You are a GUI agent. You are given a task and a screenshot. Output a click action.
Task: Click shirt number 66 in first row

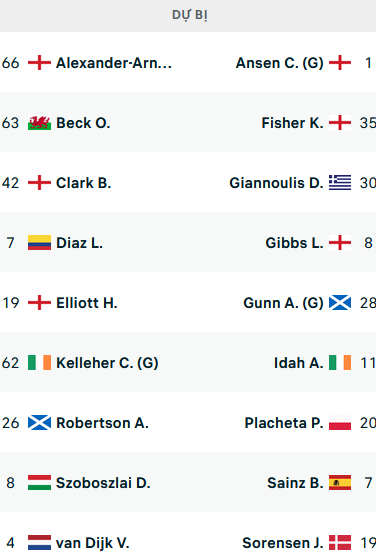click(x=10, y=63)
